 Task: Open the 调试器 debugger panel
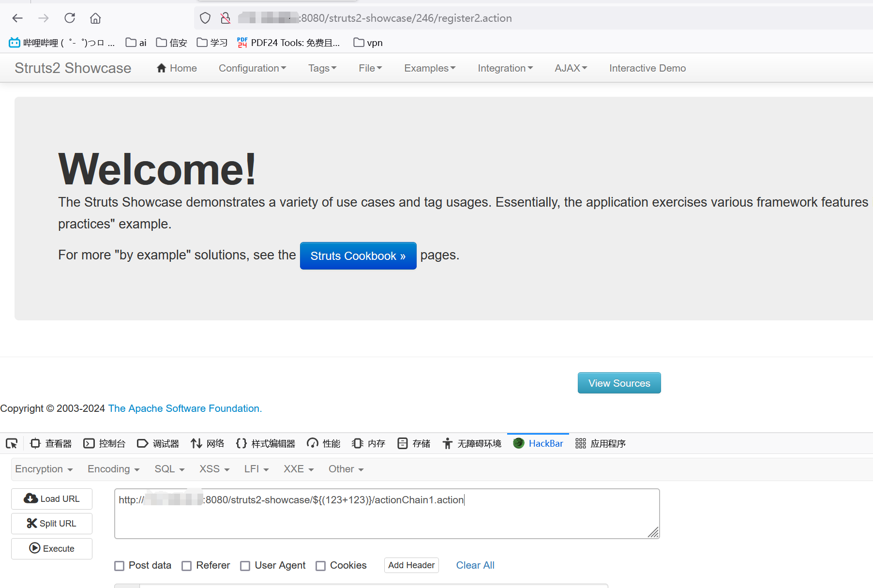click(158, 443)
